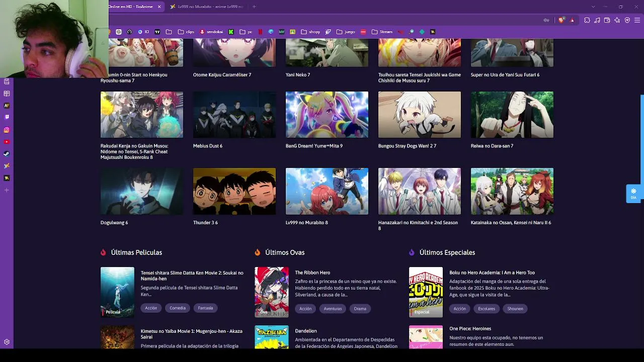The image size is (644, 362).
Task: Open Reiwa no Dara-san 7 link
Action: click(x=492, y=146)
